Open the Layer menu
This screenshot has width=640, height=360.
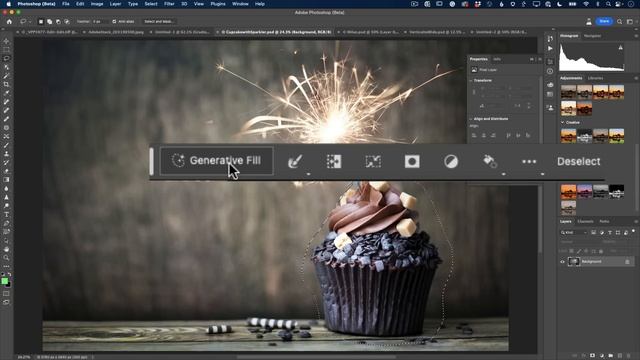116,4
